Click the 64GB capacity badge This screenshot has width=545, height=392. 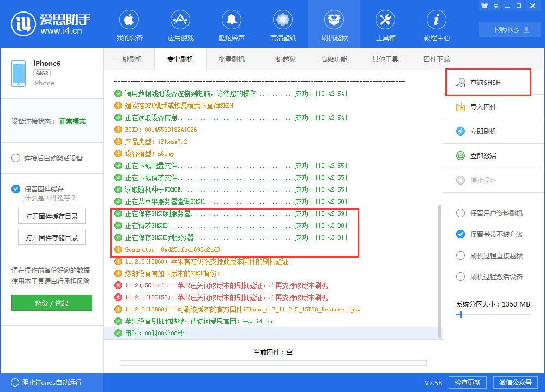click(42, 73)
